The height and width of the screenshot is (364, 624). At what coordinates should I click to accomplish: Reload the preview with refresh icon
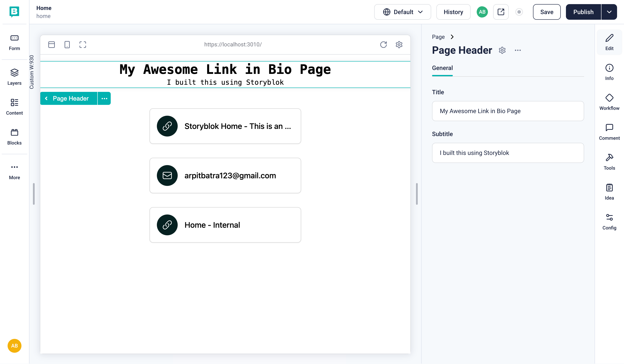[383, 45]
